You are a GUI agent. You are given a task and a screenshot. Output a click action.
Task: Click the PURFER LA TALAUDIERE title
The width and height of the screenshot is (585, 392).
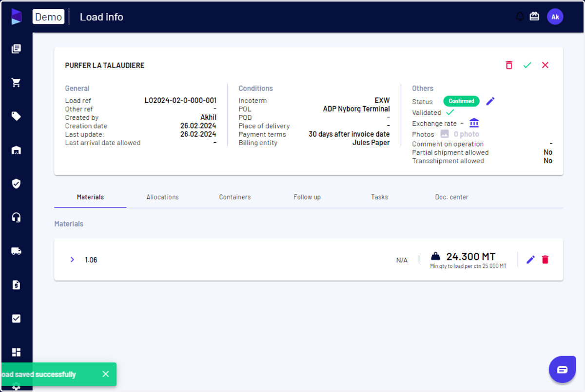(105, 65)
